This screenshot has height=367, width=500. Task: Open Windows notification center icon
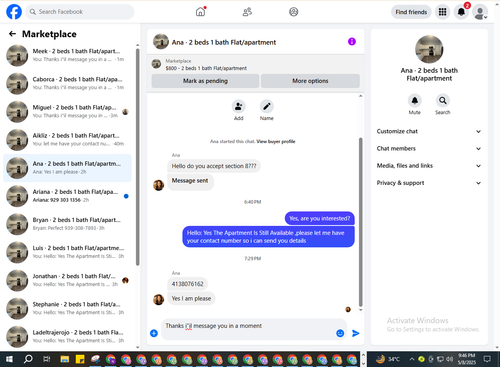pyautogui.click(x=487, y=359)
